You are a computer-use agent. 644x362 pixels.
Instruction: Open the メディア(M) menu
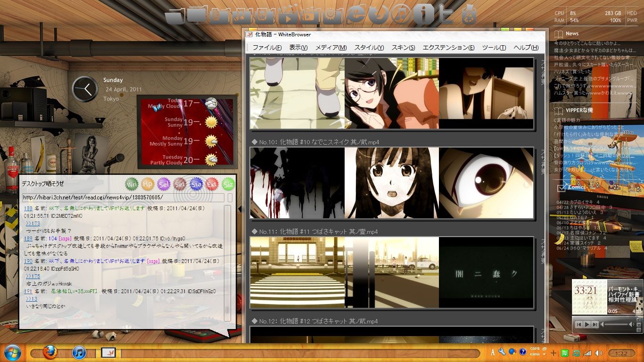(x=331, y=48)
